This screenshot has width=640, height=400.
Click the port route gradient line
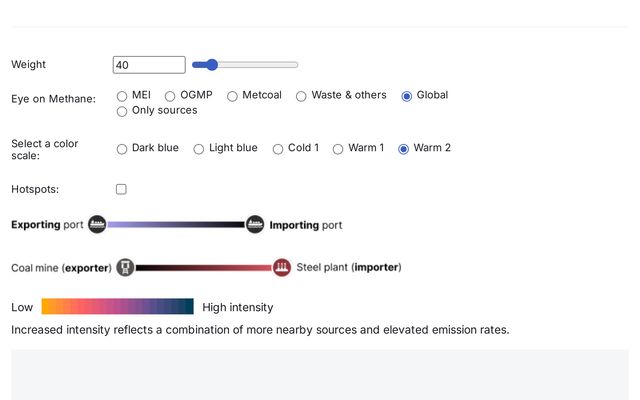(176, 224)
